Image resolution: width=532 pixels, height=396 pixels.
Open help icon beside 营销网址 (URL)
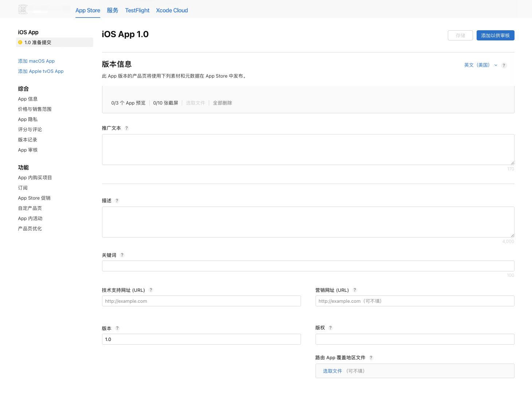coord(355,290)
